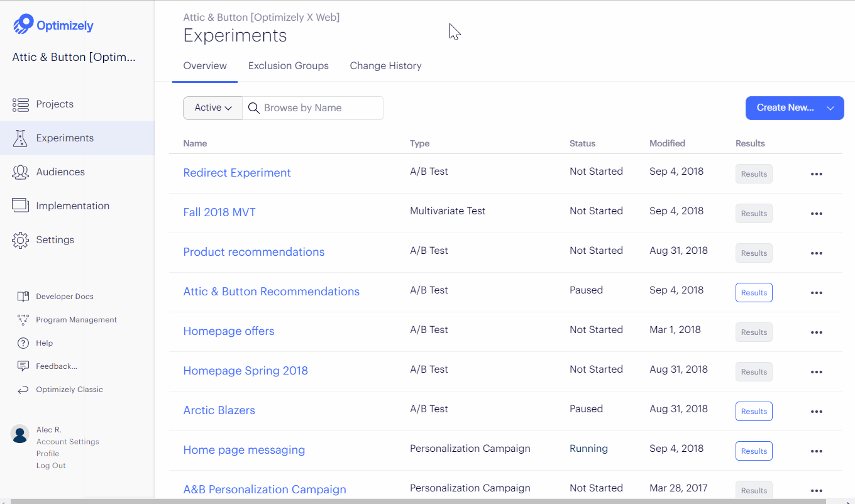Click the Experiments flask icon
Screen dimensions: 855x504
pyautogui.click(x=21, y=138)
